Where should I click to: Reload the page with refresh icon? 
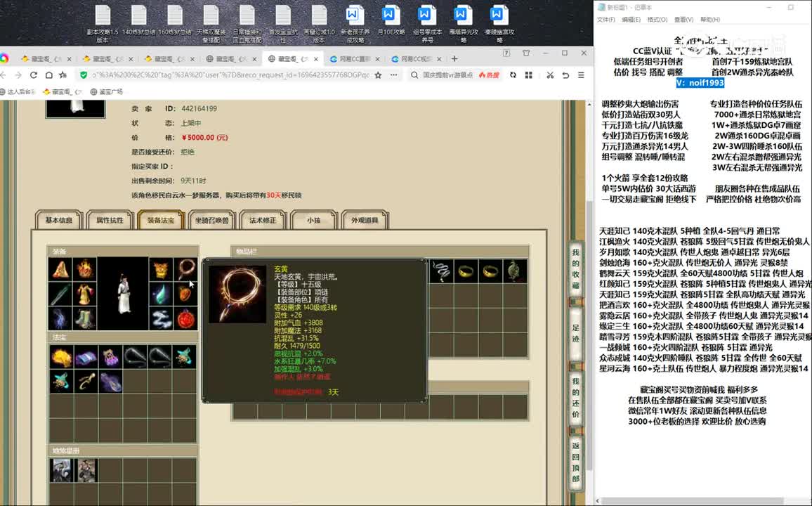(x=33, y=75)
